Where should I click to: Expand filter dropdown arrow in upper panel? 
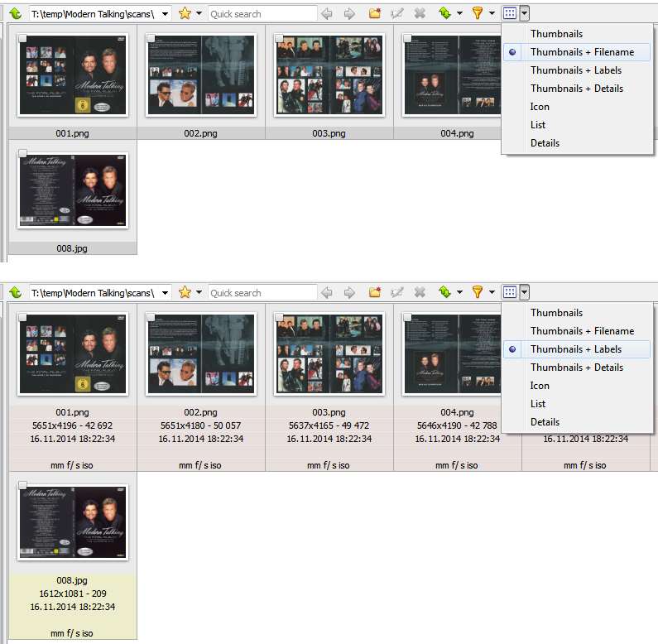[492, 13]
